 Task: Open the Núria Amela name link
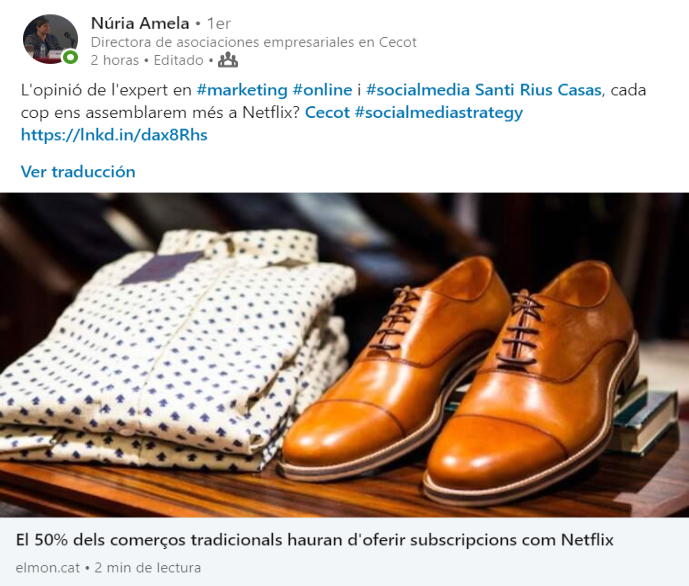click(x=140, y=23)
